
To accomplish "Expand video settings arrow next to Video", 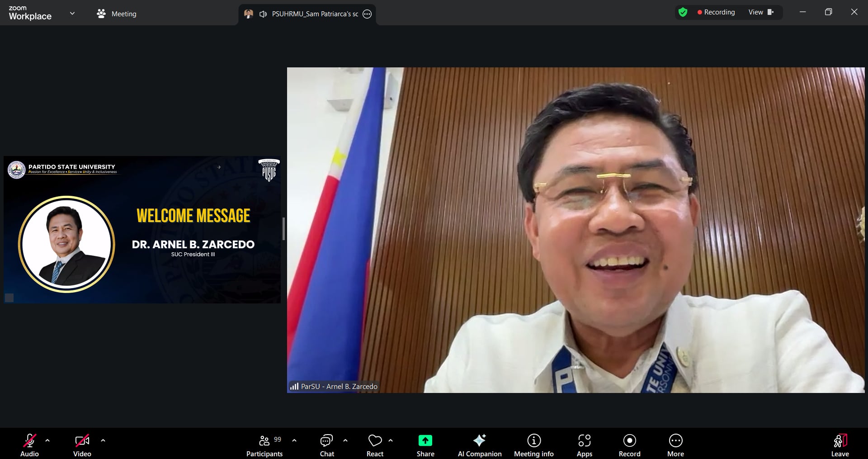I will point(103,440).
